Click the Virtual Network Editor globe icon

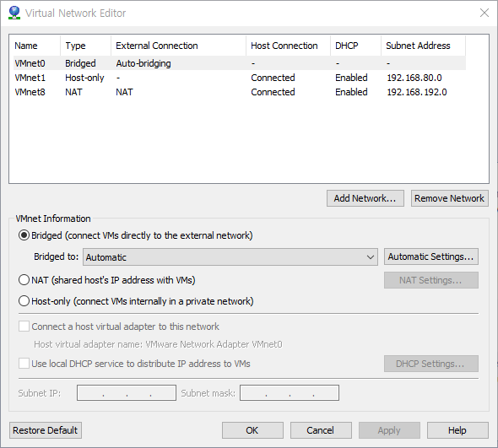14,13
